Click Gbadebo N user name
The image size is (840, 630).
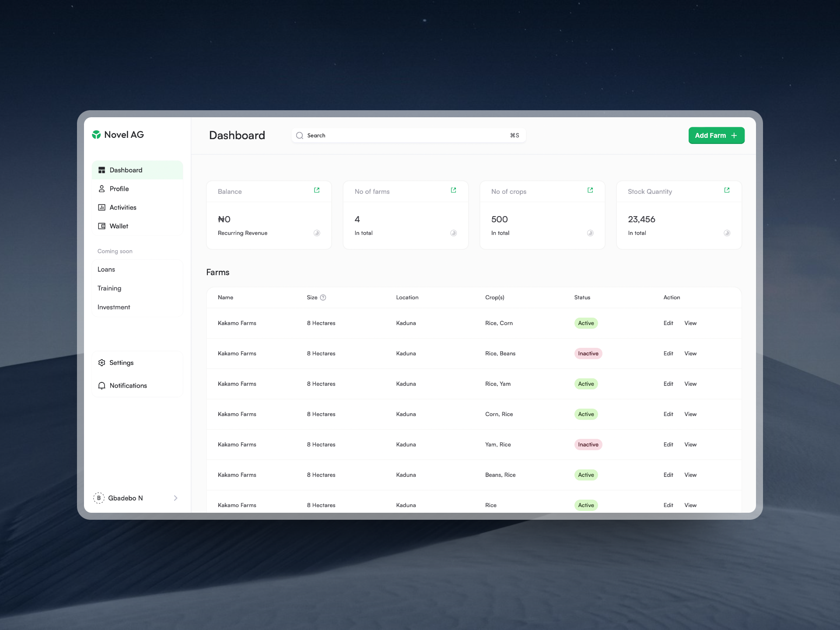pyautogui.click(x=126, y=498)
